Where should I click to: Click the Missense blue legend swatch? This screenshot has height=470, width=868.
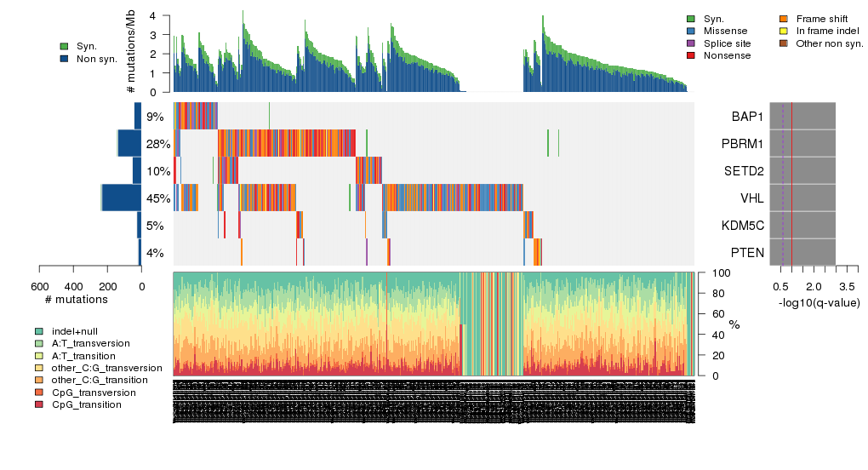tap(691, 31)
